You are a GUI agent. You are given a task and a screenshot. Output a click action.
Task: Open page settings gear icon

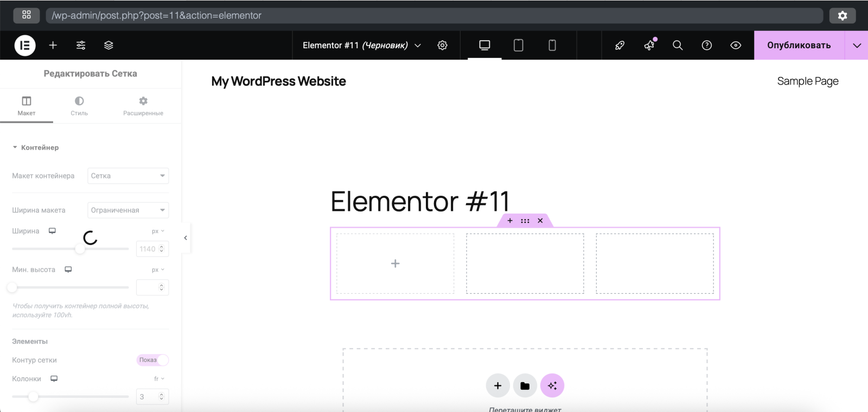coord(443,46)
